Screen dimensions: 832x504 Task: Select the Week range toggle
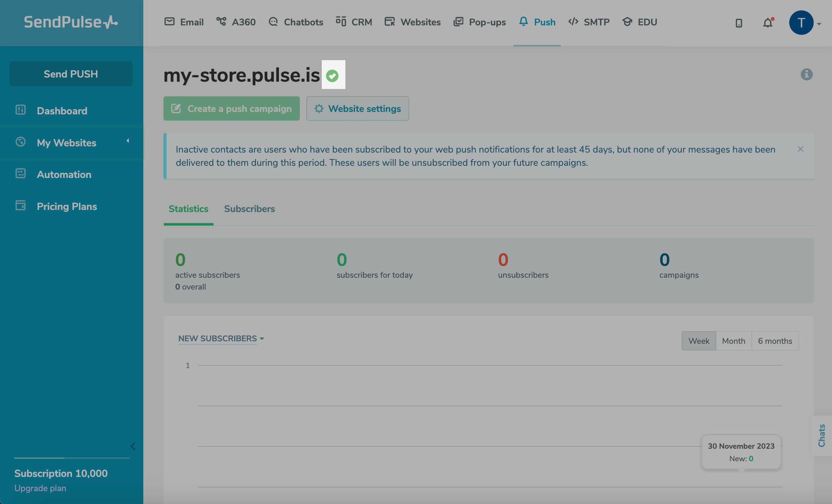(698, 341)
